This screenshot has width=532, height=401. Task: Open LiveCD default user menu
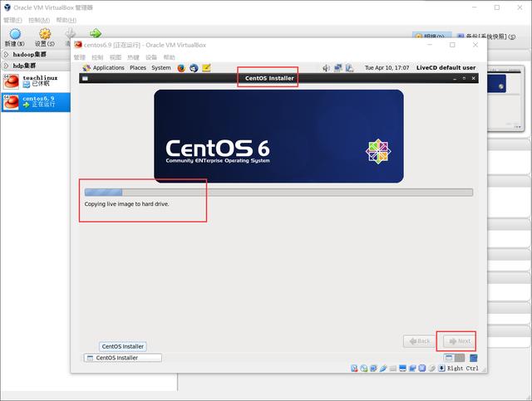point(446,68)
